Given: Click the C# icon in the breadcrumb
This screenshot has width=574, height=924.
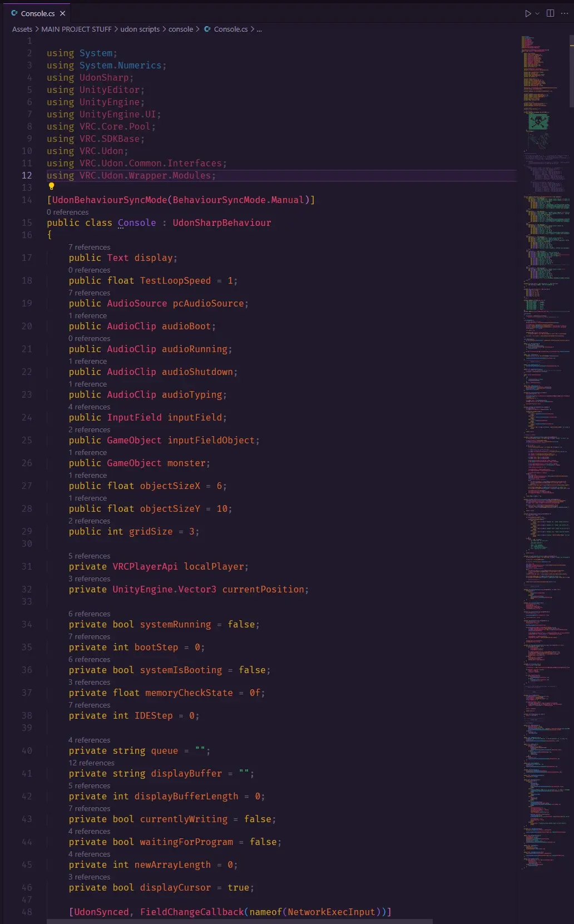Looking at the screenshot, I should coord(207,29).
